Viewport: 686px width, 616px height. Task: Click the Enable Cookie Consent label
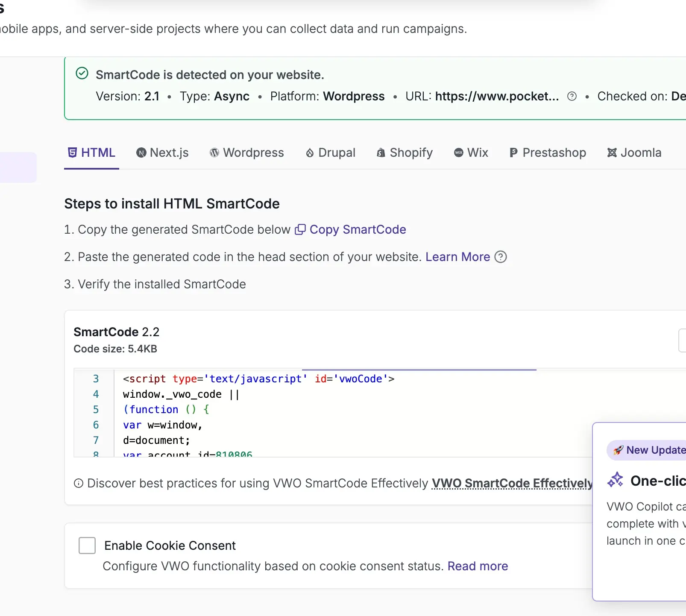pyautogui.click(x=170, y=546)
